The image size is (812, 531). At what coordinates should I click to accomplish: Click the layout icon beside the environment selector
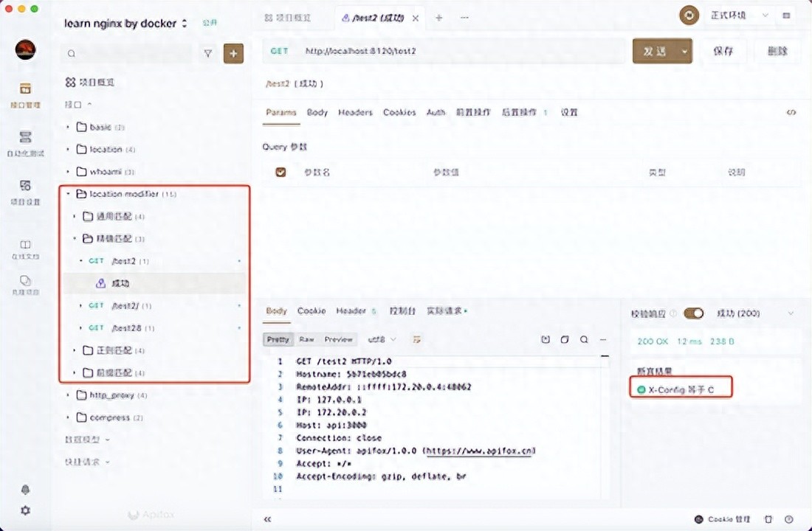coord(786,15)
